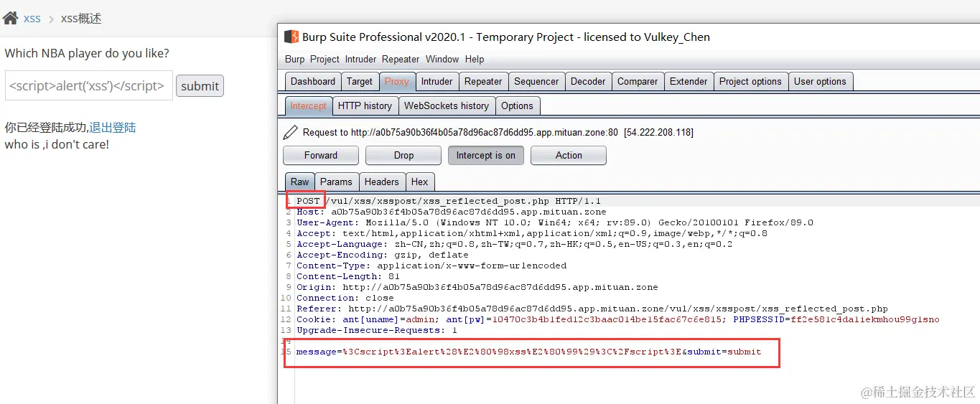The height and width of the screenshot is (404, 980).
Task: Open the Action dropdown button
Action: point(569,155)
